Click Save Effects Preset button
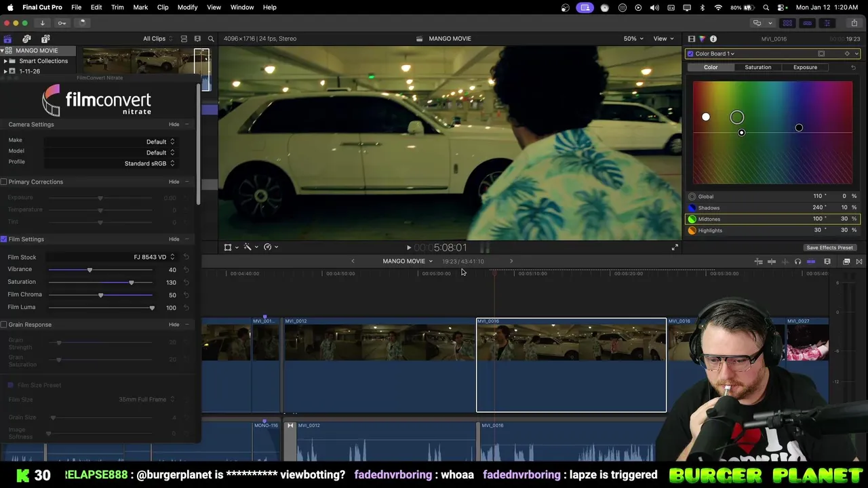 pyautogui.click(x=829, y=247)
